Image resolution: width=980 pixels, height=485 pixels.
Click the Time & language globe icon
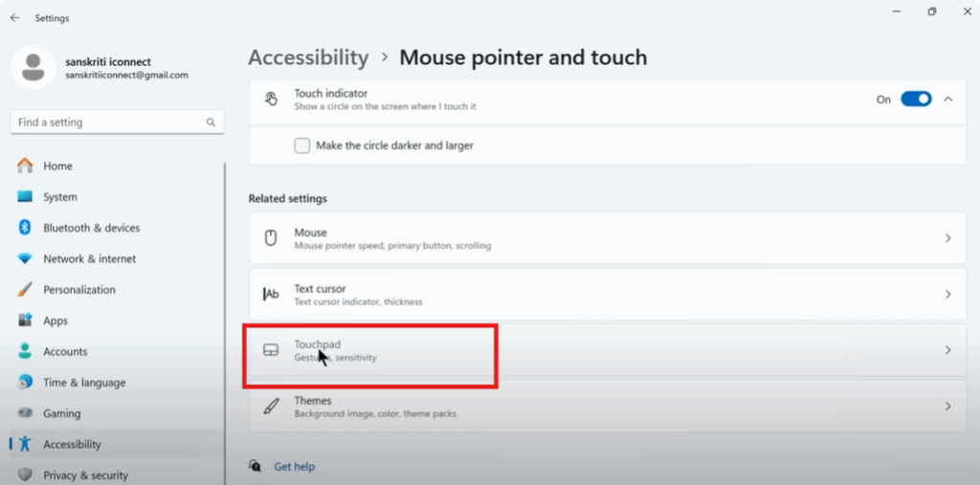pyautogui.click(x=25, y=382)
